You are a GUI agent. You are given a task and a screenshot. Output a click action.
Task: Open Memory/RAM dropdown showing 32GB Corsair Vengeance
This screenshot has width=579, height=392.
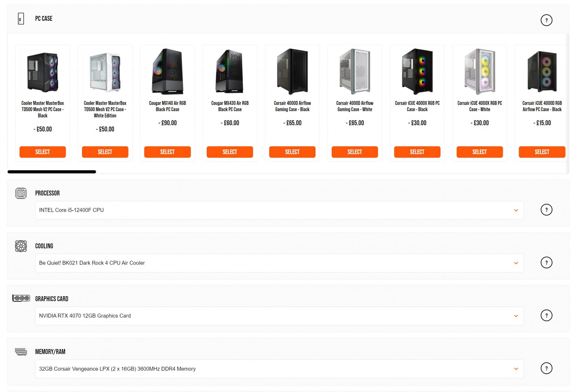(x=279, y=369)
